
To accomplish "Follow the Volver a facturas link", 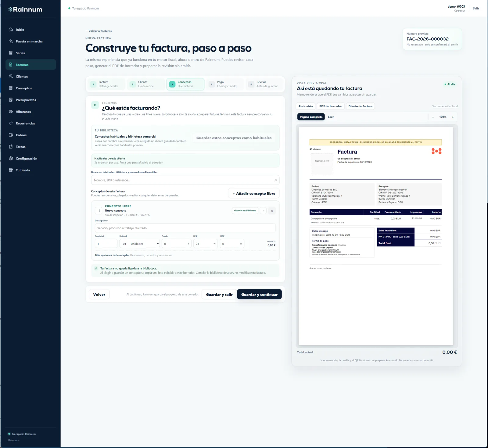I will coord(99,31).
